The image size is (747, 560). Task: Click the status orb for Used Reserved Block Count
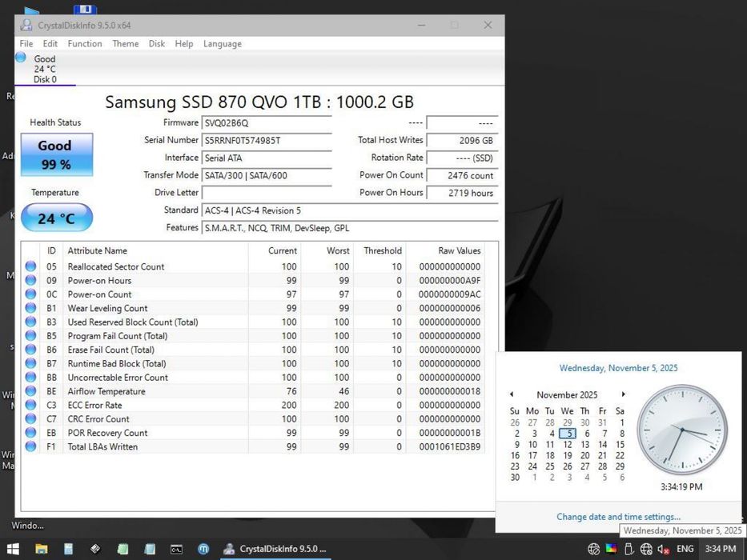30,322
